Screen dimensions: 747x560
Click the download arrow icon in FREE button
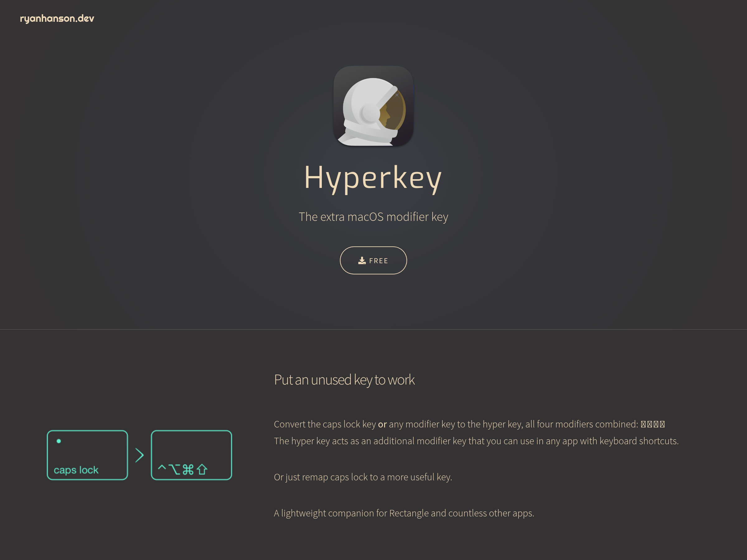point(362,261)
